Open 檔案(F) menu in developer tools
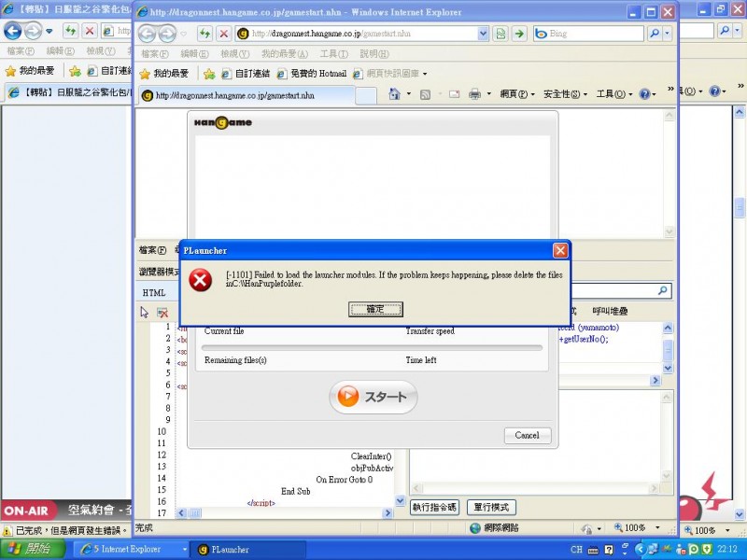This screenshot has height=560, width=747. click(x=152, y=250)
